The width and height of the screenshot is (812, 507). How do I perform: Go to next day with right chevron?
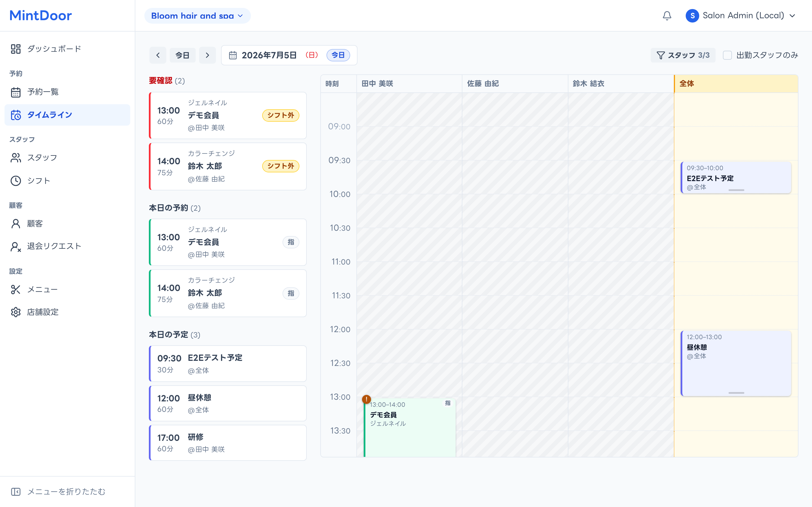click(x=207, y=55)
